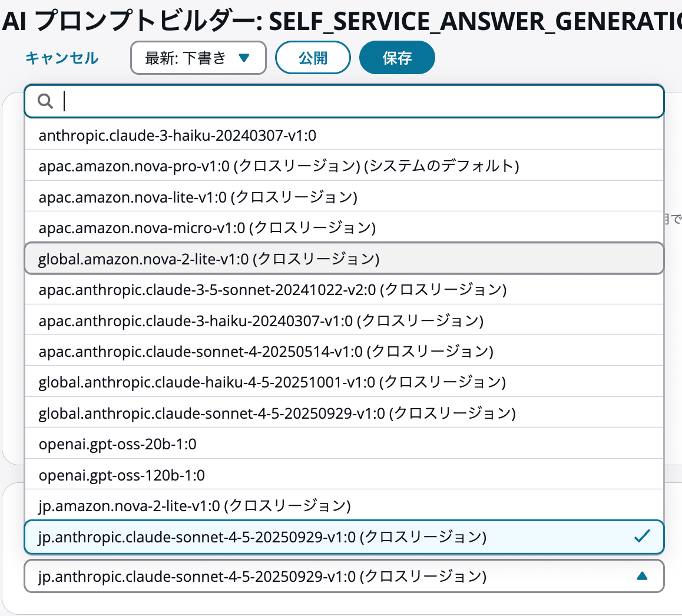Click the magnifying glass search icon

click(x=44, y=101)
